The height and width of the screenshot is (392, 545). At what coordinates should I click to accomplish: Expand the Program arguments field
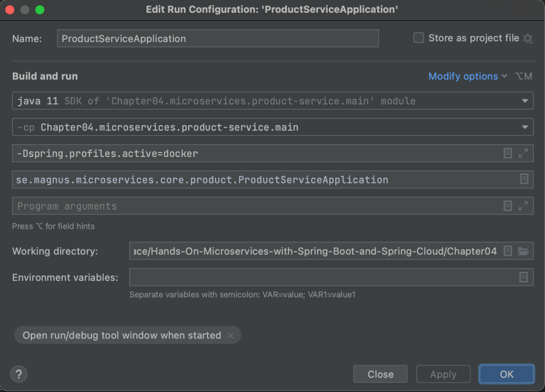tap(523, 206)
